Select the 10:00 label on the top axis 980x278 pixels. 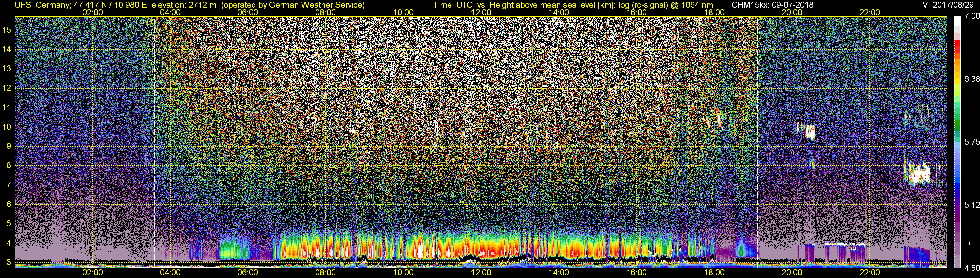[403, 12]
